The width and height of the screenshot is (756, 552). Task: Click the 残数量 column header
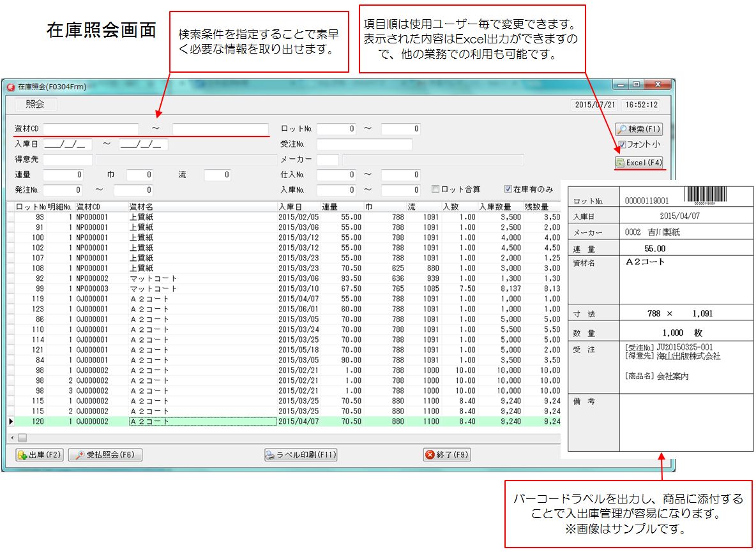541,207
